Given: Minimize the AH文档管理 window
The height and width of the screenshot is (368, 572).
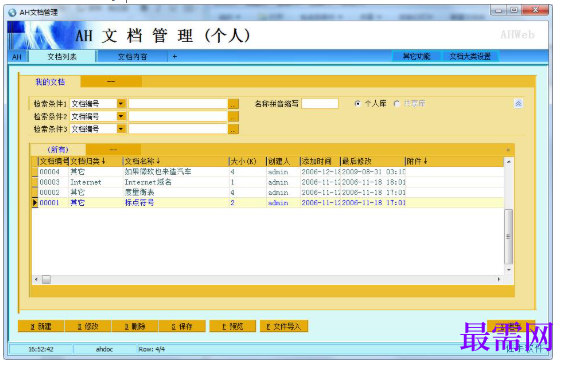Looking at the screenshot, I should click(x=499, y=10).
